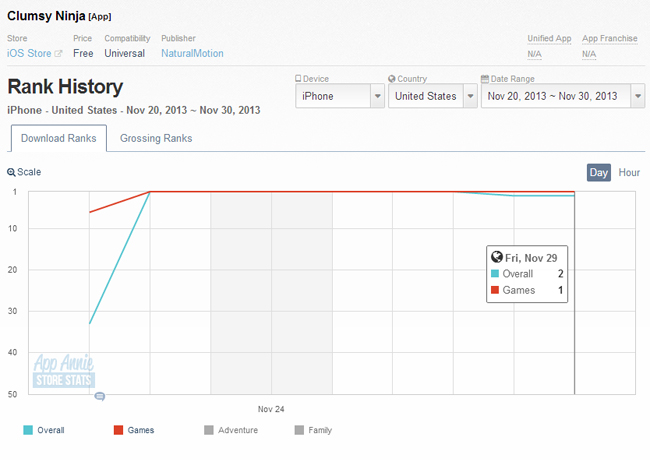This screenshot has width=650, height=460.
Task: Click the comment bubble event marker on chart
Action: point(99,396)
